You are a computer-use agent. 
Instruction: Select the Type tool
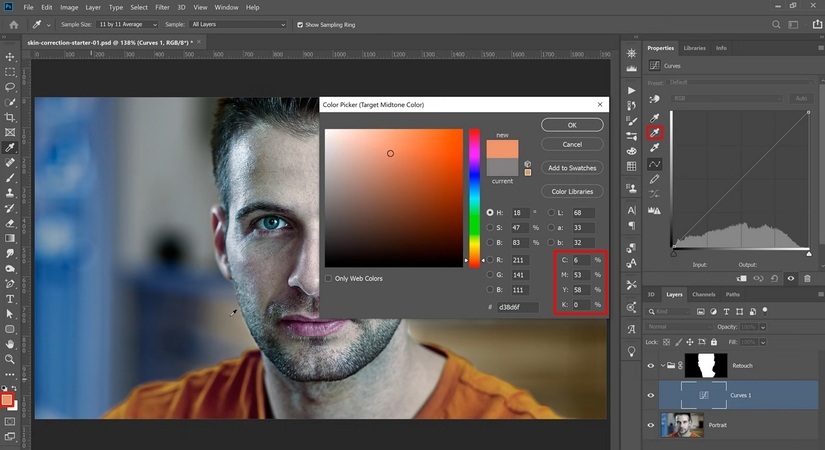(x=10, y=298)
